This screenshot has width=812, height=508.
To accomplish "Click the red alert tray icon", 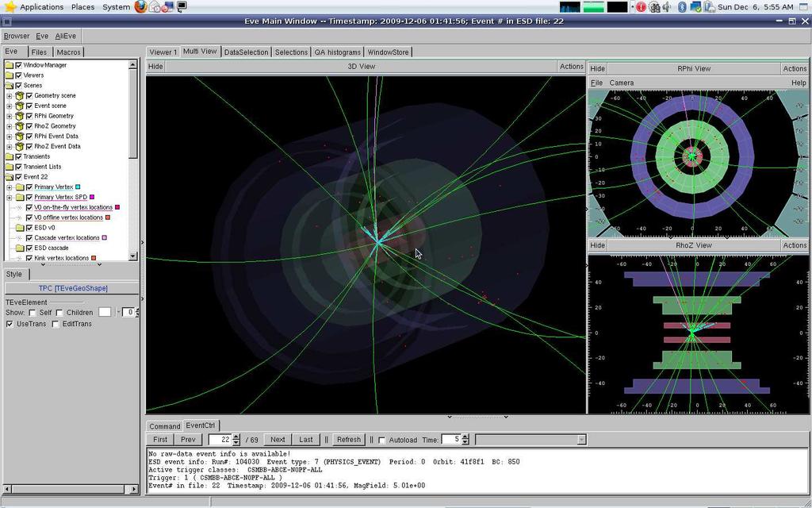I will [641, 7].
